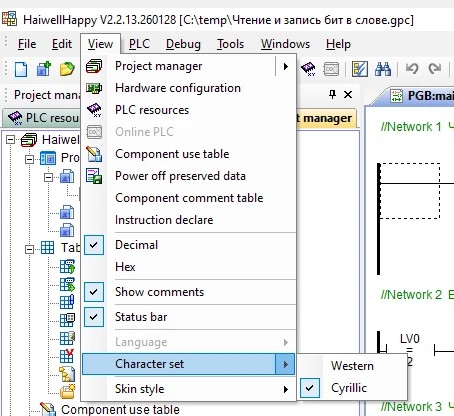Click the binoculars find icon
Viewport: 454px width, 416px height.
pos(383,69)
